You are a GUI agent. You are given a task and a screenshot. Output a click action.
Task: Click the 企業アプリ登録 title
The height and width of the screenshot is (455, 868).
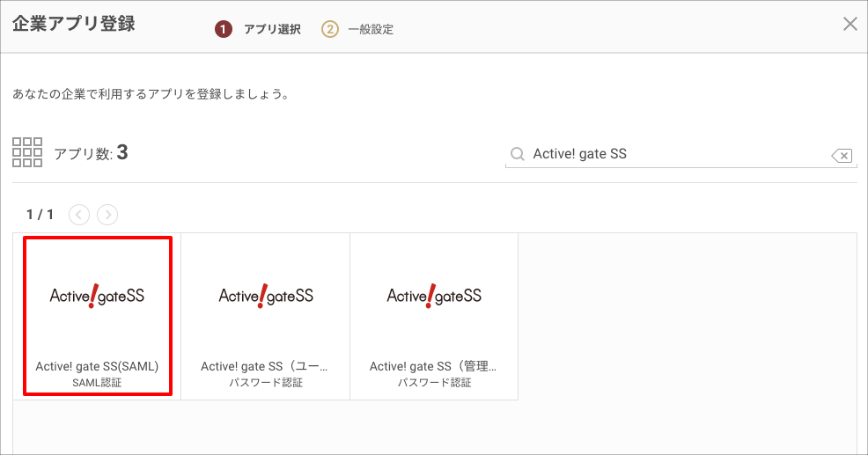click(74, 24)
